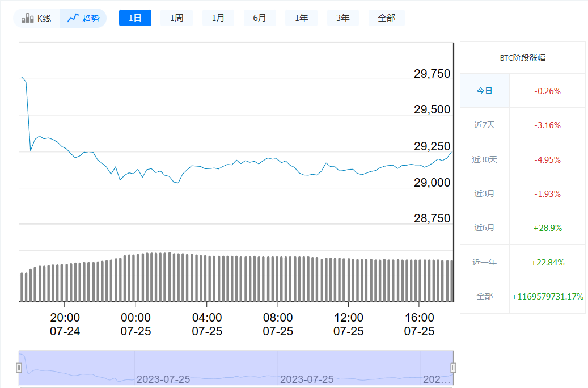Expand the 全部 historical view
The height and width of the screenshot is (388, 588).
387,18
